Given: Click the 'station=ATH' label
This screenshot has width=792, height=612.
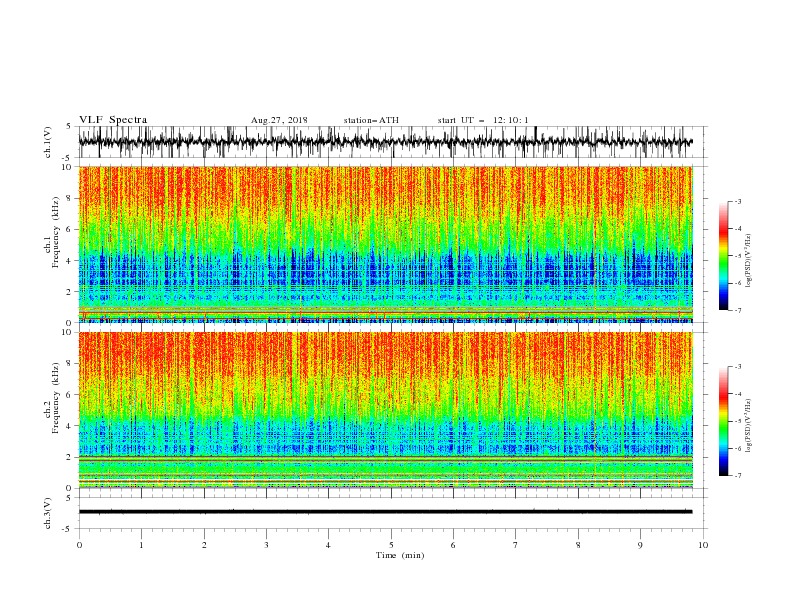Looking at the screenshot, I should [x=371, y=120].
